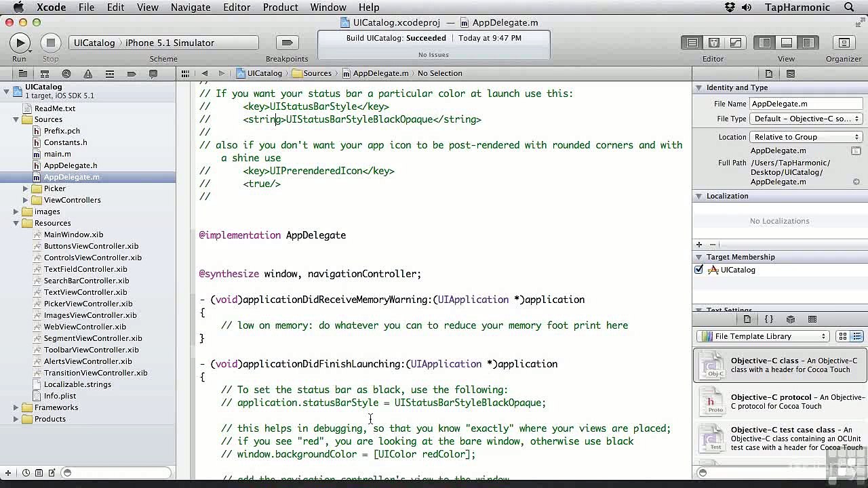Show the Code Snippet library
This screenshot has width=868, height=488.
(769, 319)
